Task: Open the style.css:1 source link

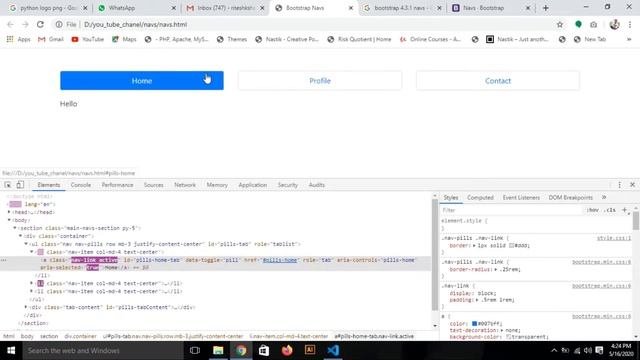Action: click(x=614, y=238)
